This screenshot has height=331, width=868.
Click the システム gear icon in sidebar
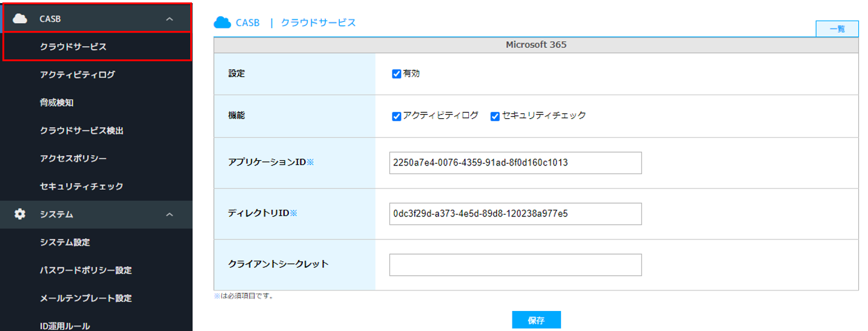[20, 214]
